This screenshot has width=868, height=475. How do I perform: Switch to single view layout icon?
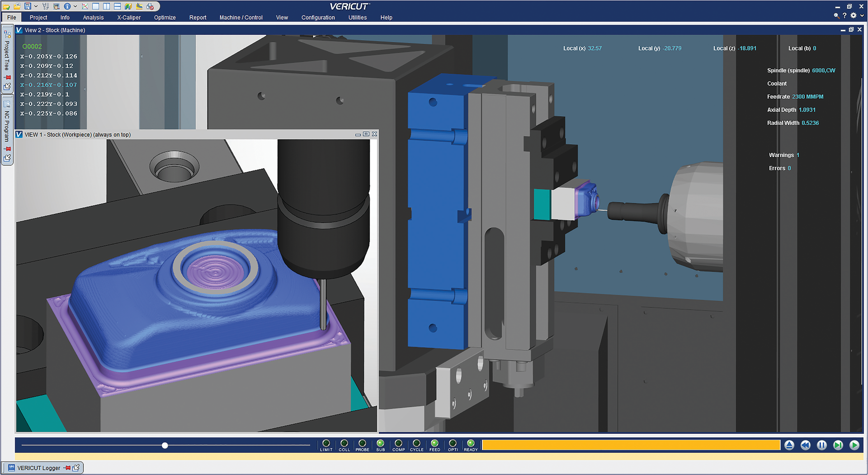[95, 6]
